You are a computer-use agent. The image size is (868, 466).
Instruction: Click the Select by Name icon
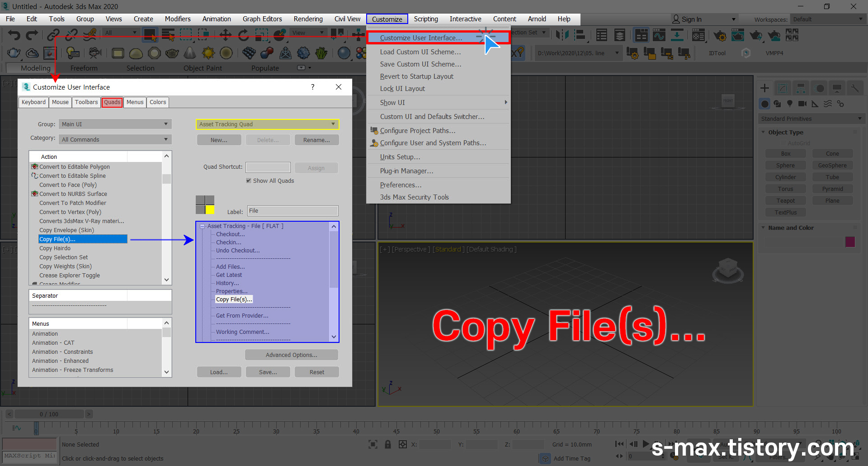click(169, 35)
